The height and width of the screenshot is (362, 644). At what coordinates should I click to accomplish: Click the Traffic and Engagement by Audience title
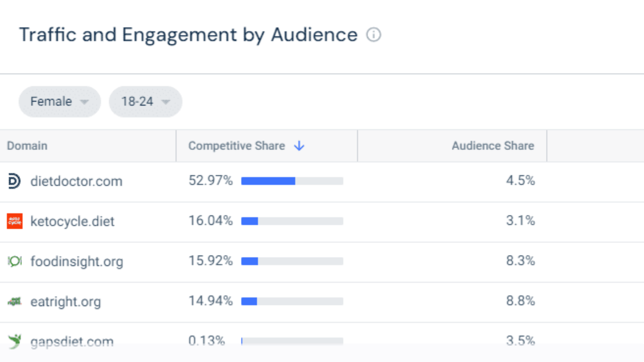tap(188, 35)
